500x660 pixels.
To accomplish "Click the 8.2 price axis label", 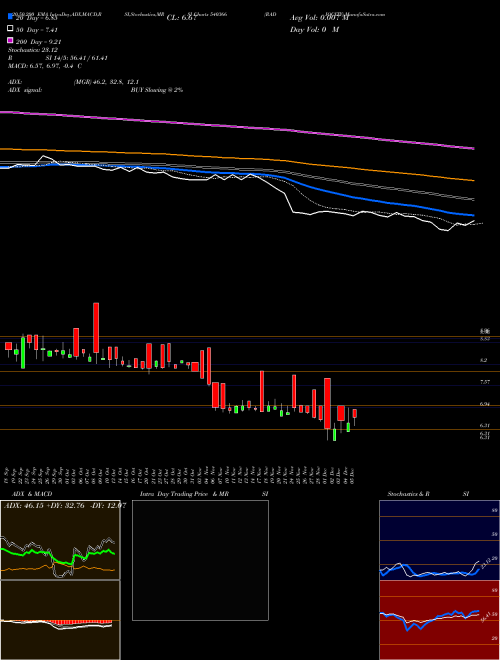I will (484, 360).
